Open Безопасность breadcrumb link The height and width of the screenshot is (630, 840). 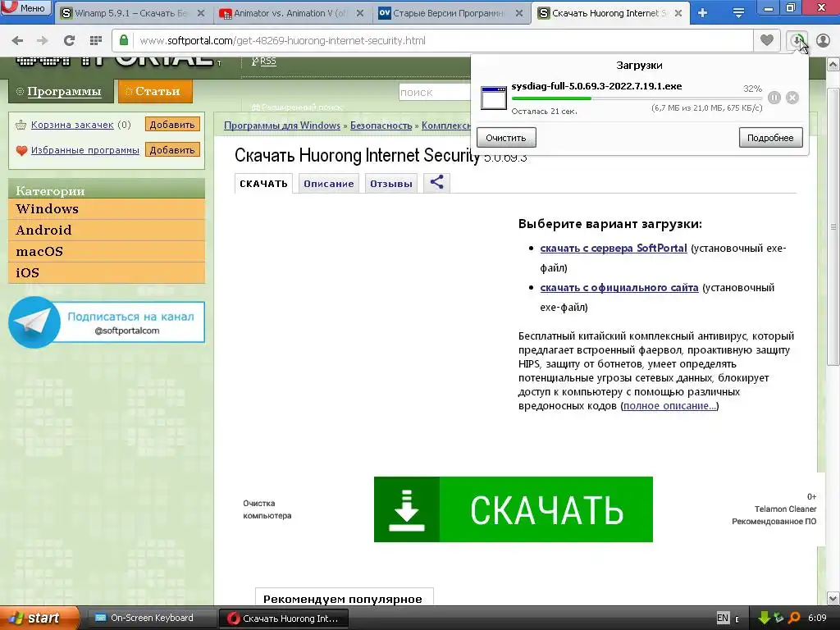[381, 126]
